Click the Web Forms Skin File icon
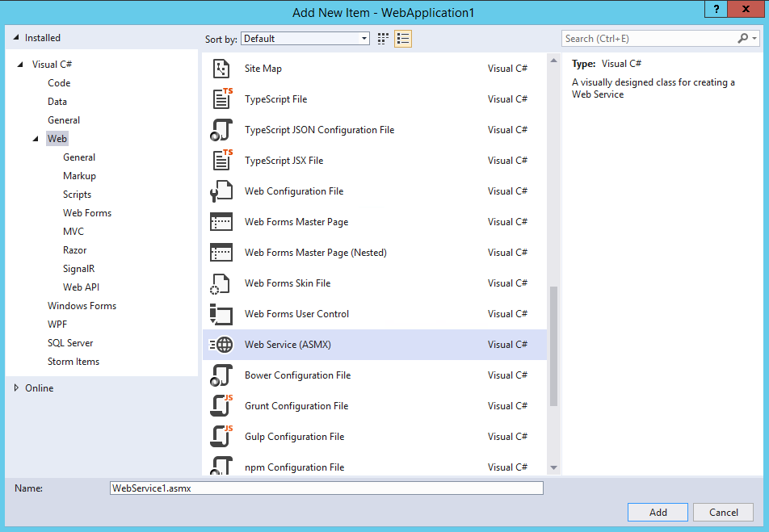Viewport: 769px width, 532px height. pyautogui.click(x=221, y=283)
